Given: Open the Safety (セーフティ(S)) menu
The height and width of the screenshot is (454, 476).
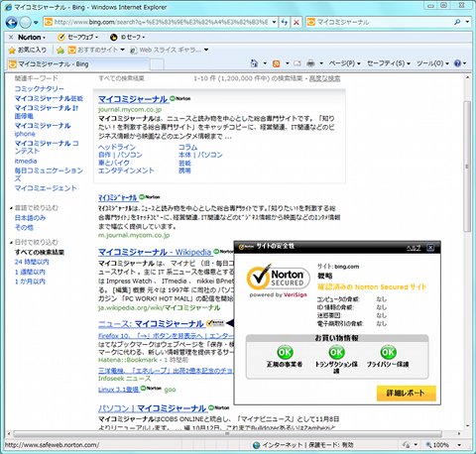Looking at the screenshot, I should coord(389,63).
